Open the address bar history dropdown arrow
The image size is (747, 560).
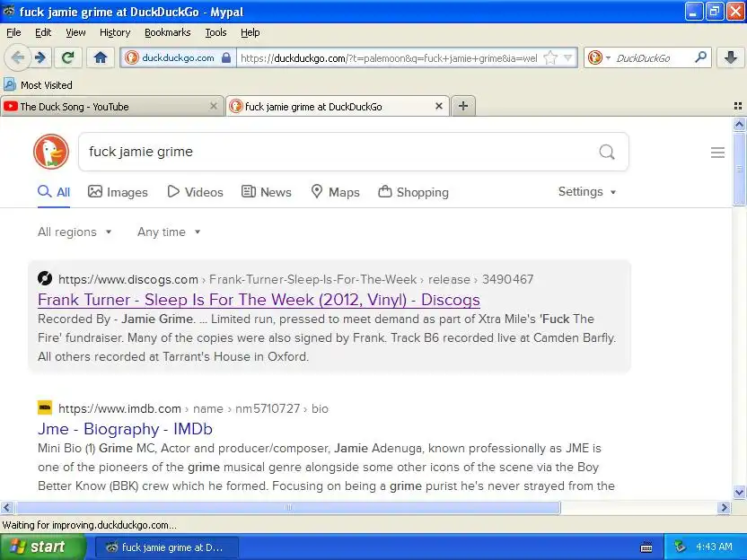(567, 58)
